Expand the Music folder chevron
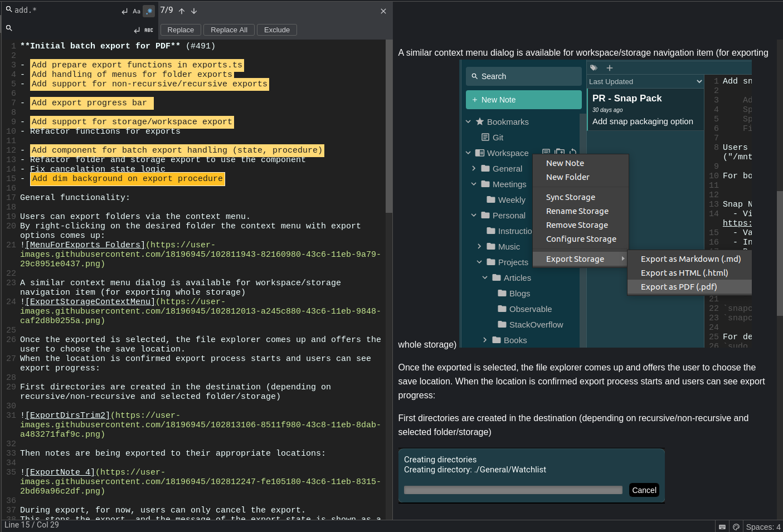Viewport: 783px width, 532px height. [x=479, y=246]
